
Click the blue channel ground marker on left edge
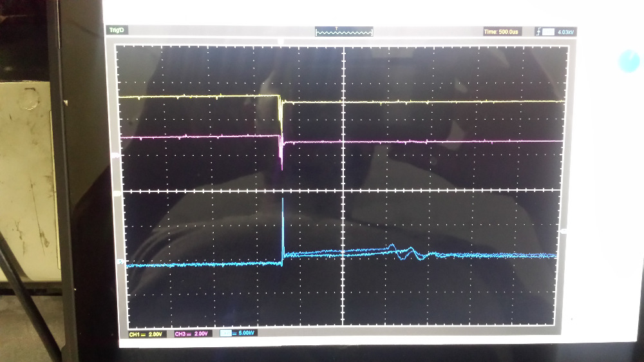pos(118,262)
